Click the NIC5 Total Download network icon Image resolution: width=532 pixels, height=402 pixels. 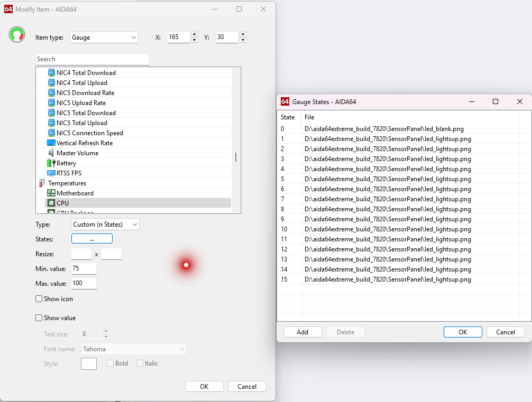coord(51,113)
